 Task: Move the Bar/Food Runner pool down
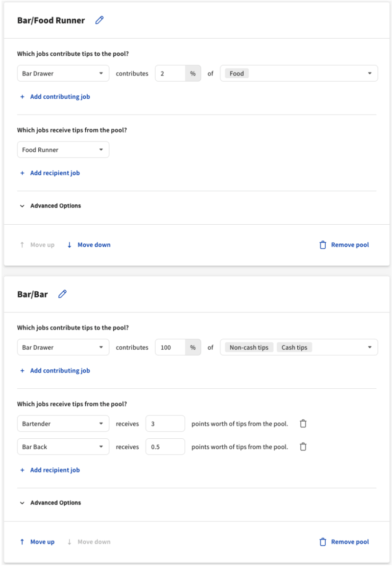click(89, 245)
